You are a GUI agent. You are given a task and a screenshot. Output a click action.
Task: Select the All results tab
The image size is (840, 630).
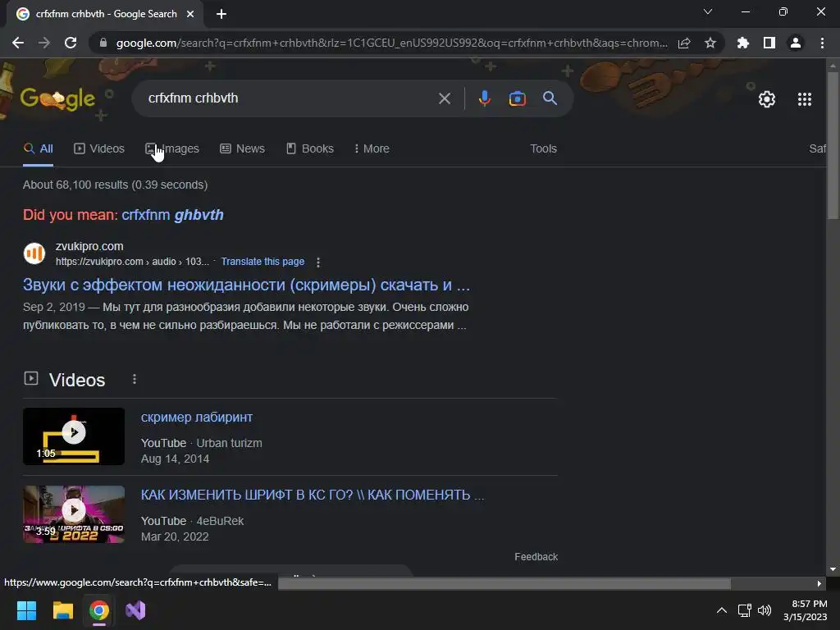click(38, 149)
